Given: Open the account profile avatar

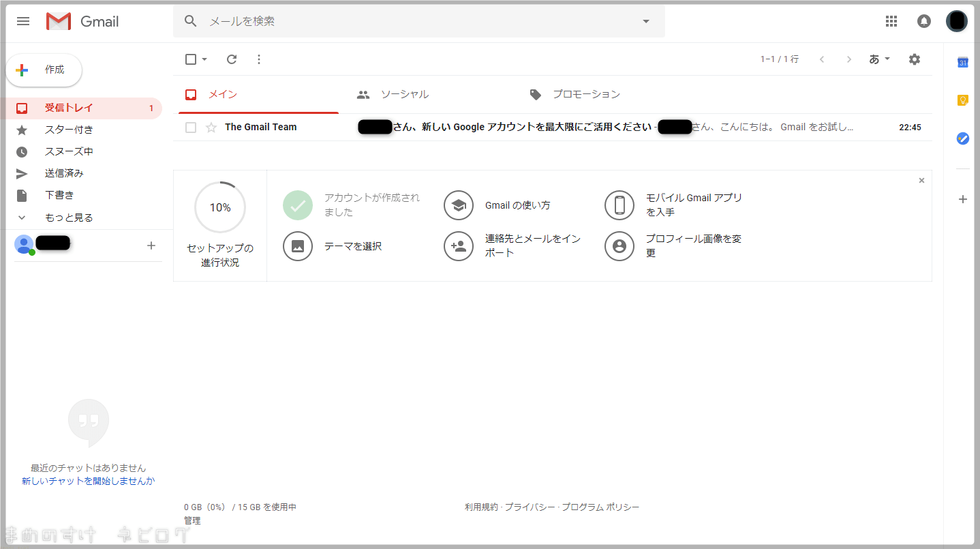Looking at the screenshot, I should coord(957,21).
